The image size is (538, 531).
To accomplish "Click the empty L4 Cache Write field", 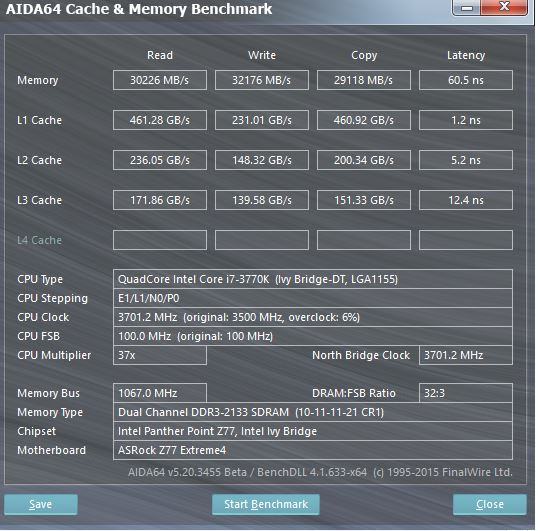I will pos(262,240).
